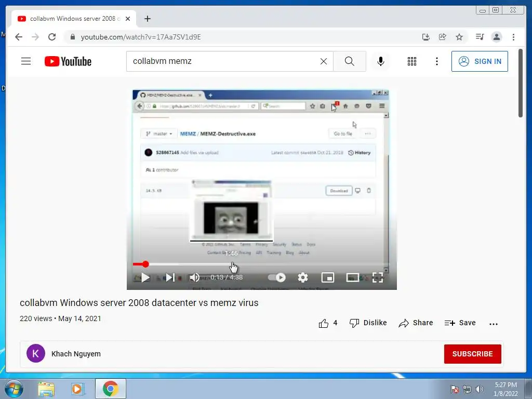Subscribe to Khach Nguyem
This screenshot has width=532, height=399.
[472, 354]
